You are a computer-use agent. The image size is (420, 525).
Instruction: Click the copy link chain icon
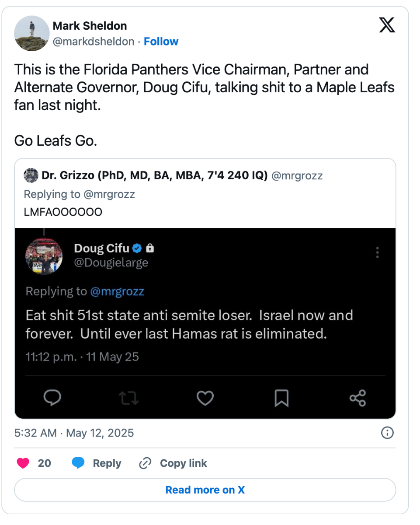(x=145, y=463)
